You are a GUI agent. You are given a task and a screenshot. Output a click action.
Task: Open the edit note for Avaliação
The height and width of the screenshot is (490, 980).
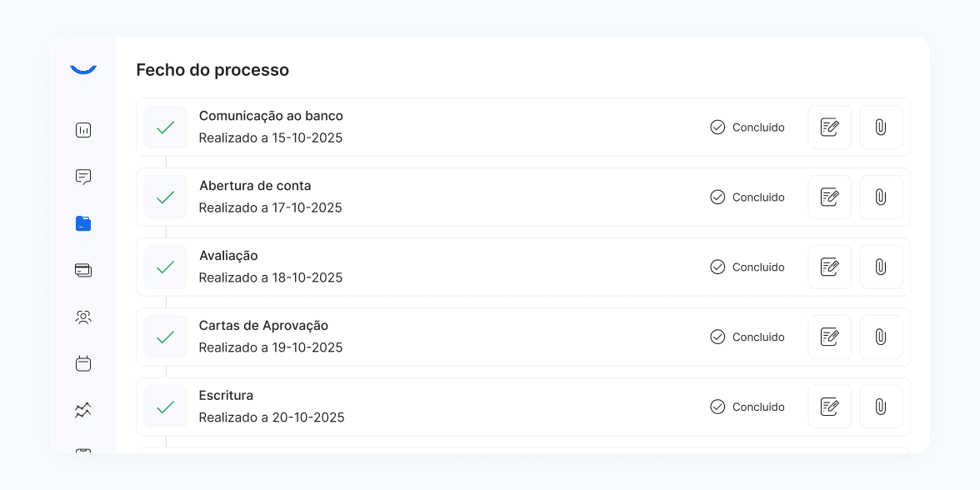tap(829, 267)
